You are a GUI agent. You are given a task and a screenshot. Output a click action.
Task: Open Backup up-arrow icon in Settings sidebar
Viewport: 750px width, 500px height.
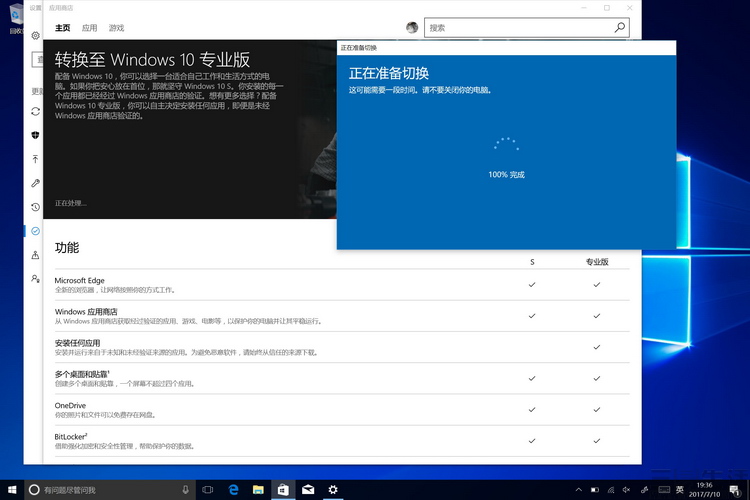click(35, 159)
